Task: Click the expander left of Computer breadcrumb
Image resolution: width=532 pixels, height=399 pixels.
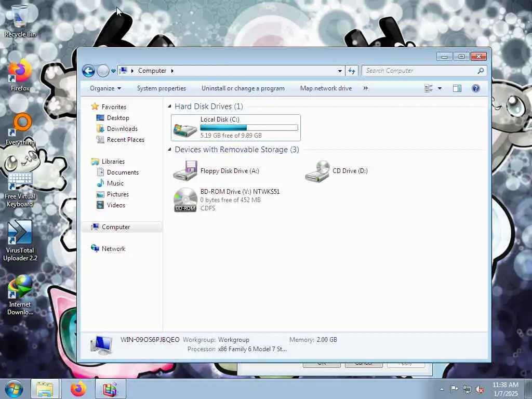Action: [132, 71]
